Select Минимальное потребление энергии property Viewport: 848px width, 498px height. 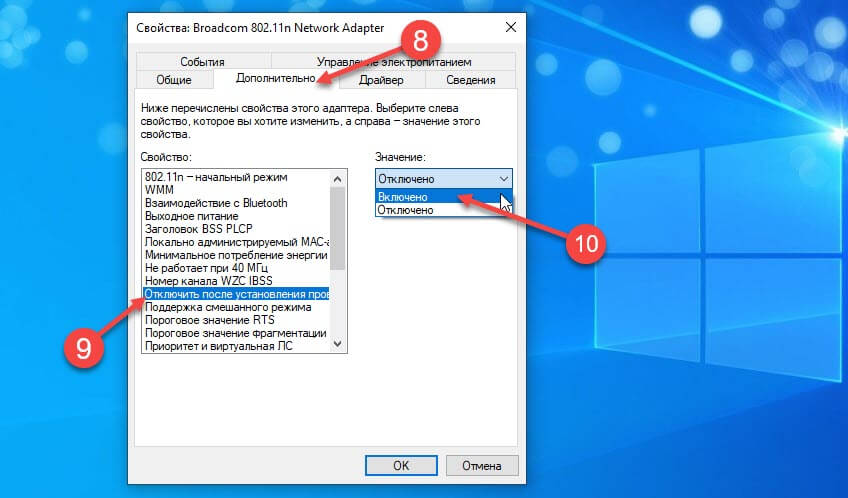[x=236, y=255]
